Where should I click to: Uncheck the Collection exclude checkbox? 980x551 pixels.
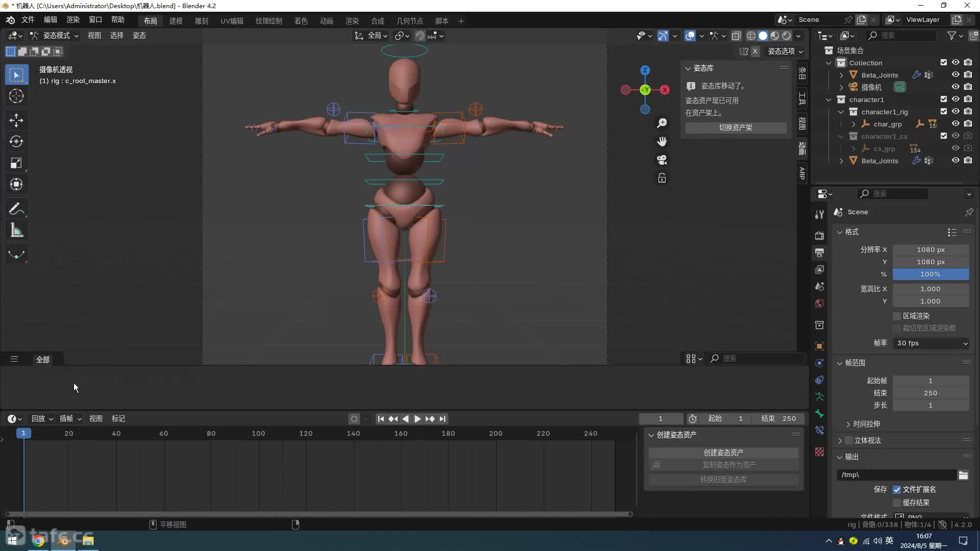[944, 63]
